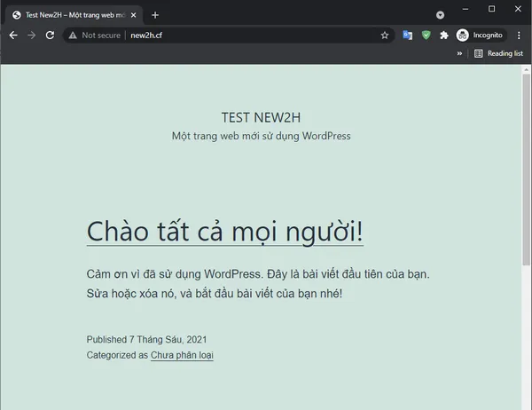Click the Not secure label text
This screenshot has height=410, width=532.
coord(101,35)
